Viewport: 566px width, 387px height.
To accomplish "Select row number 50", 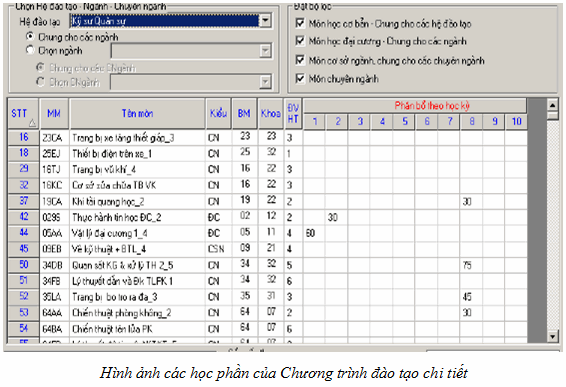I will coord(23,265).
